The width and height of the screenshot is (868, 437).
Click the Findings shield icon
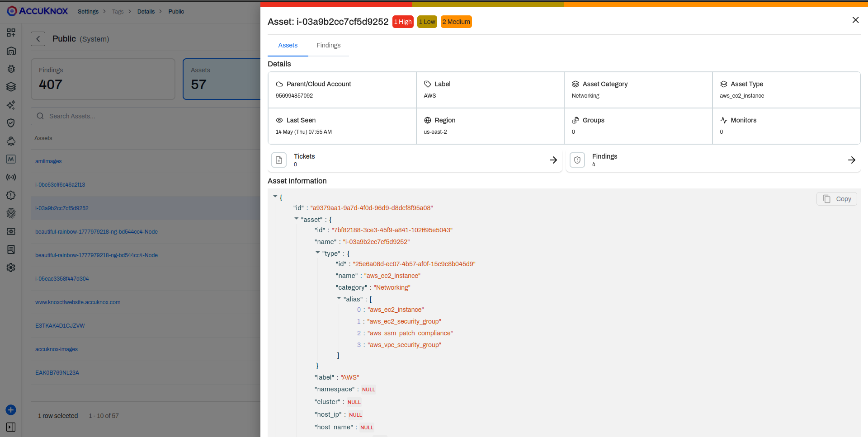[577, 160]
